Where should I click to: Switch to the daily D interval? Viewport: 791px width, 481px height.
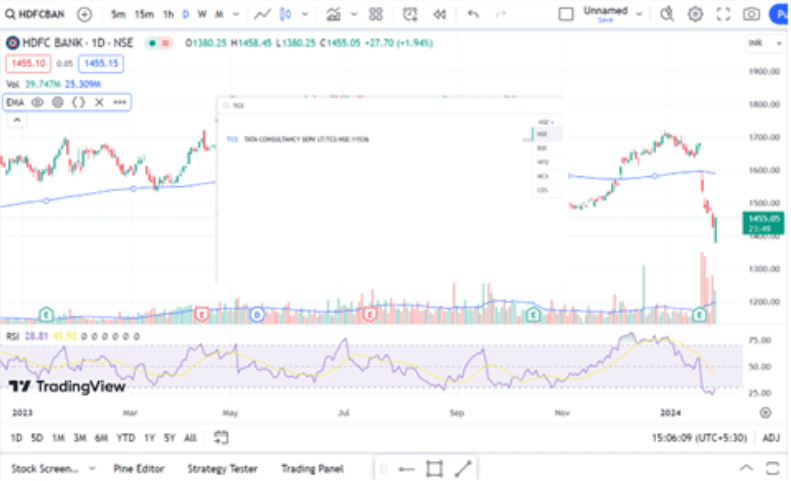tap(186, 14)
